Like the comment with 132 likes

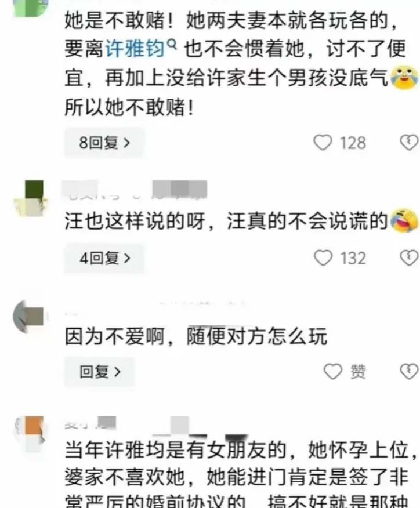pyautogui.click(x=323, y=258)
